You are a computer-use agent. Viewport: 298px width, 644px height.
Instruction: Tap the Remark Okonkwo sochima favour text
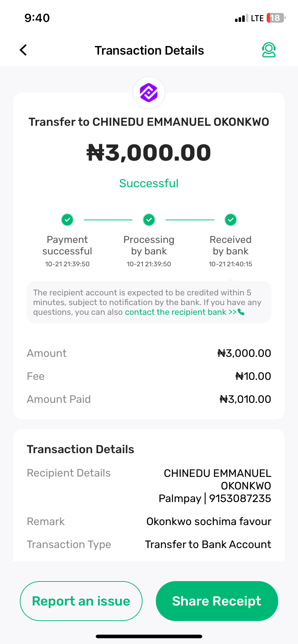click(209, 521)
